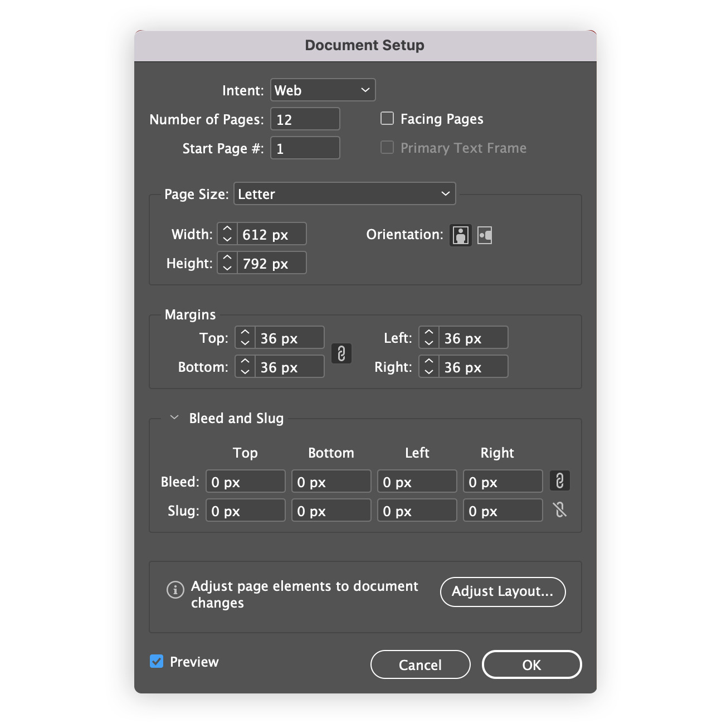
Task: Decrease Height with the down stepper arrow
Action: tap(227, 268)
